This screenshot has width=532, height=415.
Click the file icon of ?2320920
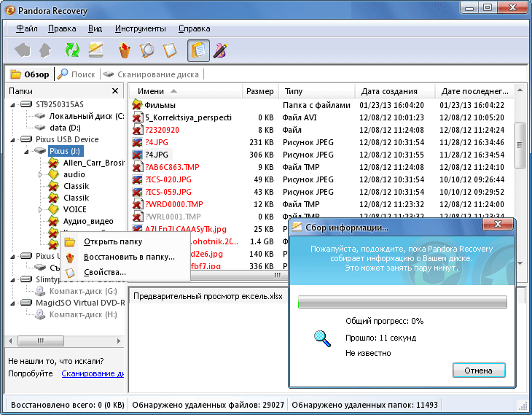click(138, 130)
